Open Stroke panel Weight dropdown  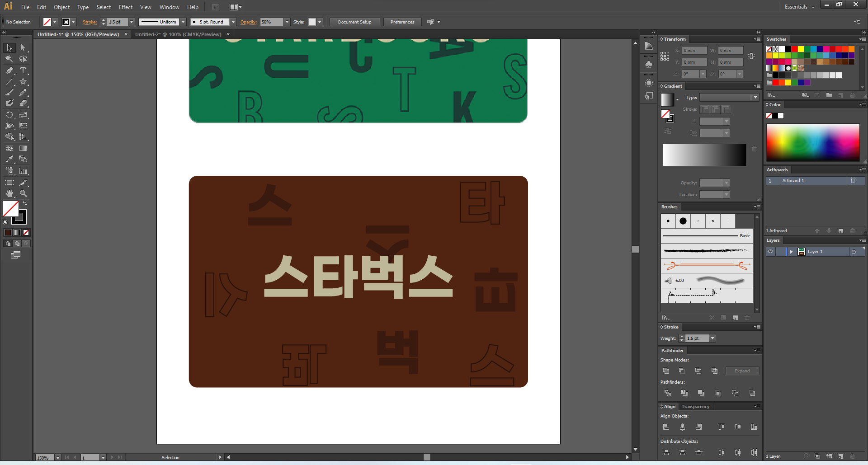[x=712, y=338]
